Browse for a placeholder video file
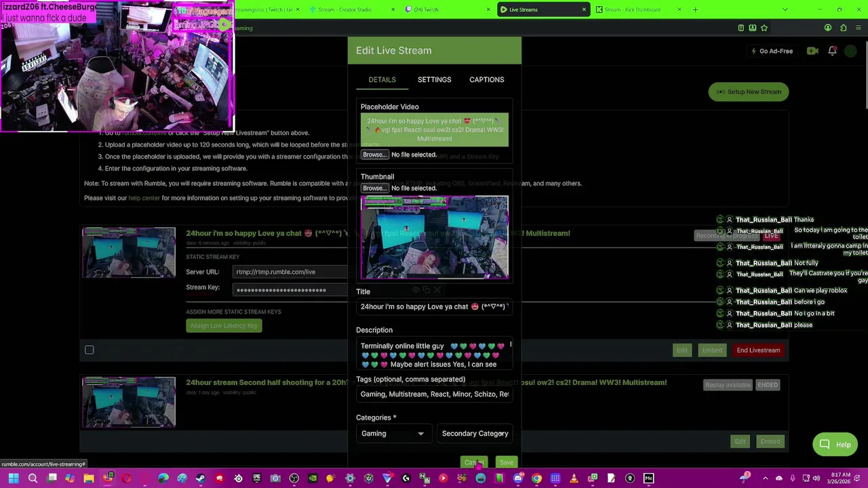 point(374,155)
